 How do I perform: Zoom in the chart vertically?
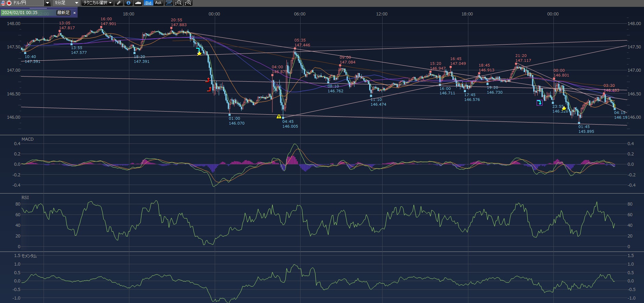tap(188, 3)
